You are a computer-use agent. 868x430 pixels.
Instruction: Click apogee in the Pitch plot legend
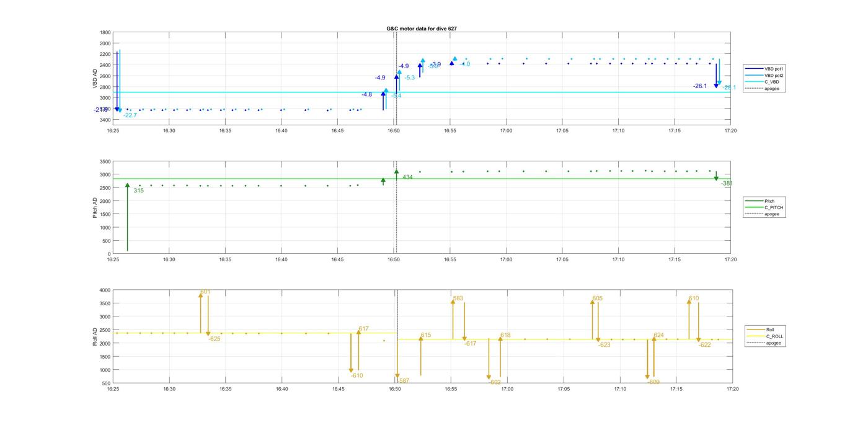point(765,214)
